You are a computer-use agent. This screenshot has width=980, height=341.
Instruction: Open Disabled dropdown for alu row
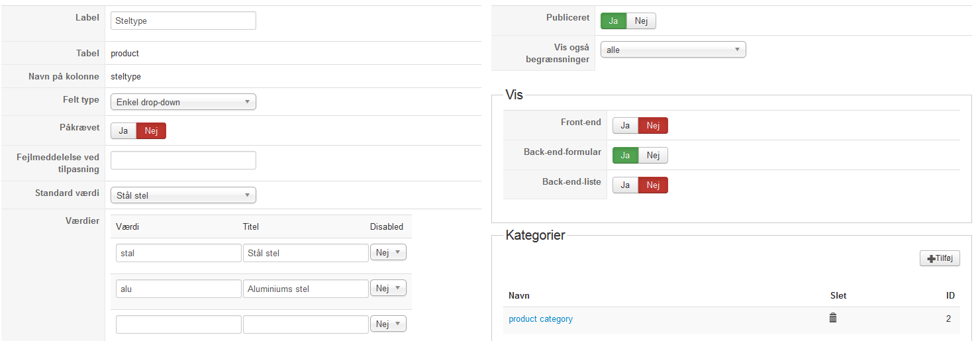(x=388, y=288)
